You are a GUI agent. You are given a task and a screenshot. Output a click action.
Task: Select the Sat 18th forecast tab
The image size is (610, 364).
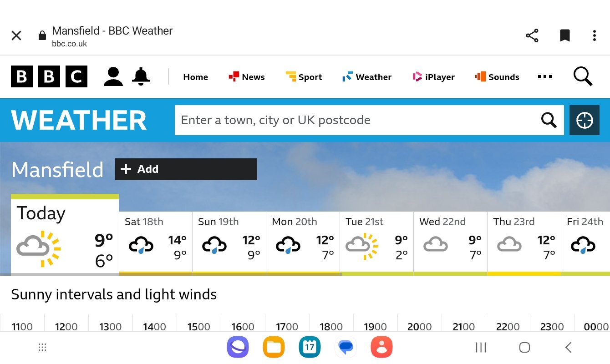[x=156, y=242]
